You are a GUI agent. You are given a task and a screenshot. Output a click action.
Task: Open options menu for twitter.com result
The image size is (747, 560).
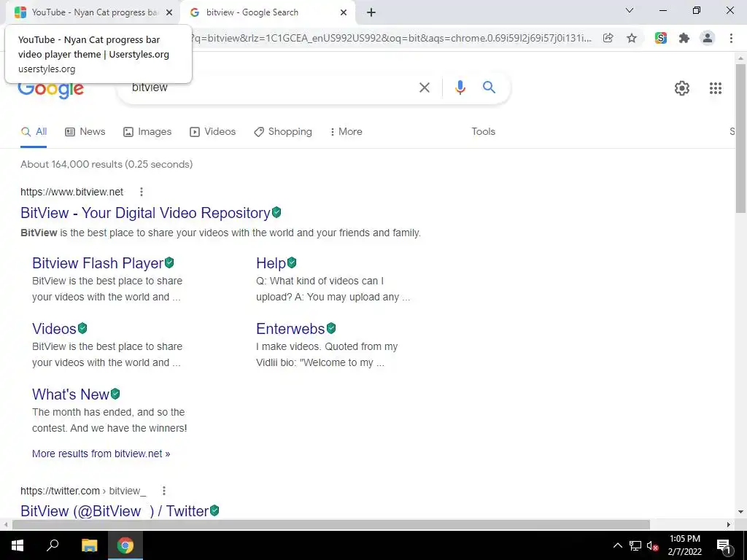[164, 491]
